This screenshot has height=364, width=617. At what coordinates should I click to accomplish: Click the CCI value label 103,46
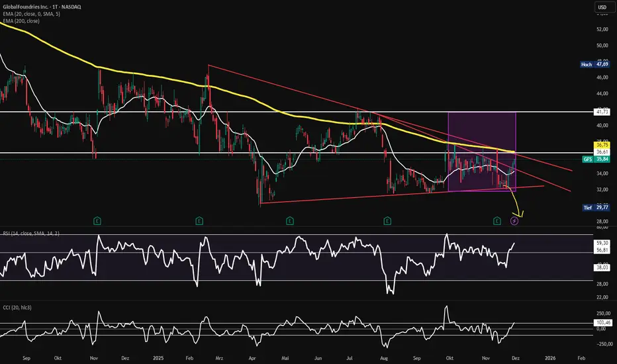[603, 322]
